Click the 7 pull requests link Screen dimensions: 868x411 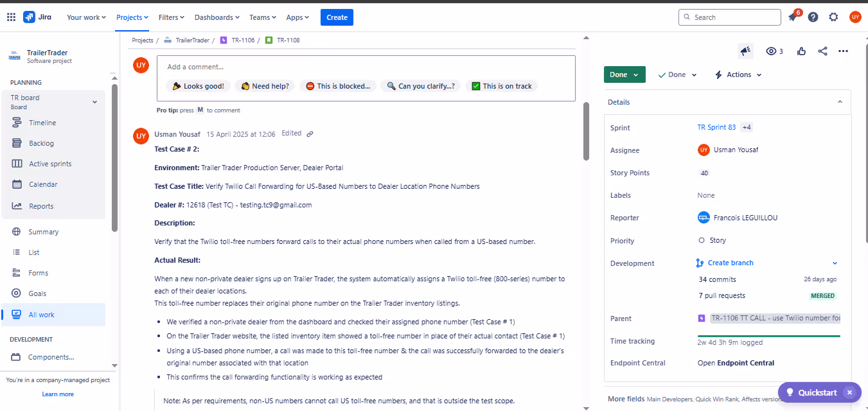tap(722, 296)
